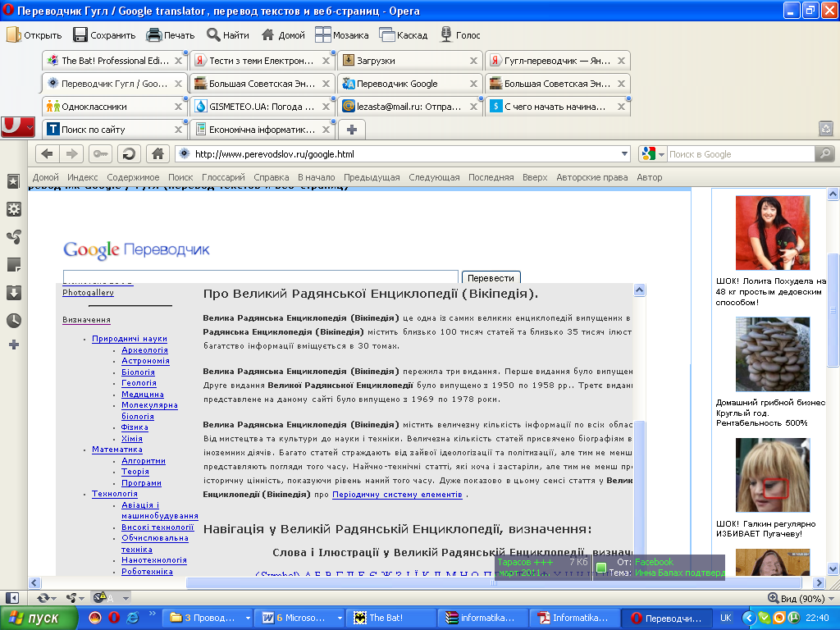
Task: Switch to The Bat! taskbar window
Action: click(391, 618)
